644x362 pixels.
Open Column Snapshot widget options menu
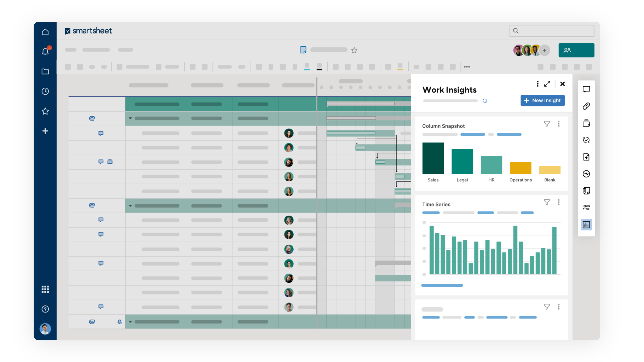point(559,124)
